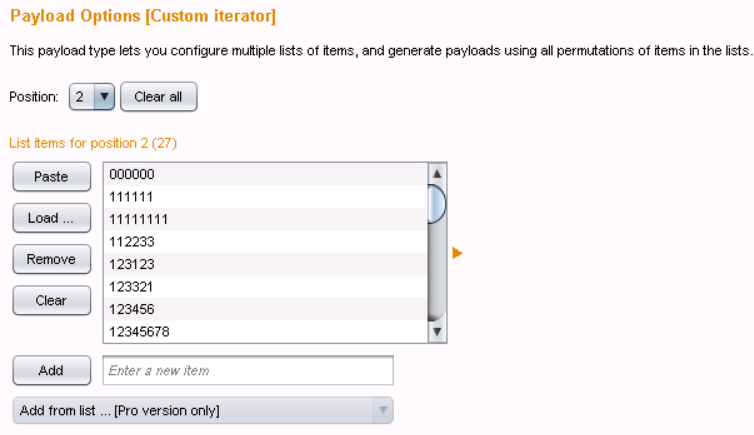Click the Paste button

pyautogui.click(x=51, y=177)
